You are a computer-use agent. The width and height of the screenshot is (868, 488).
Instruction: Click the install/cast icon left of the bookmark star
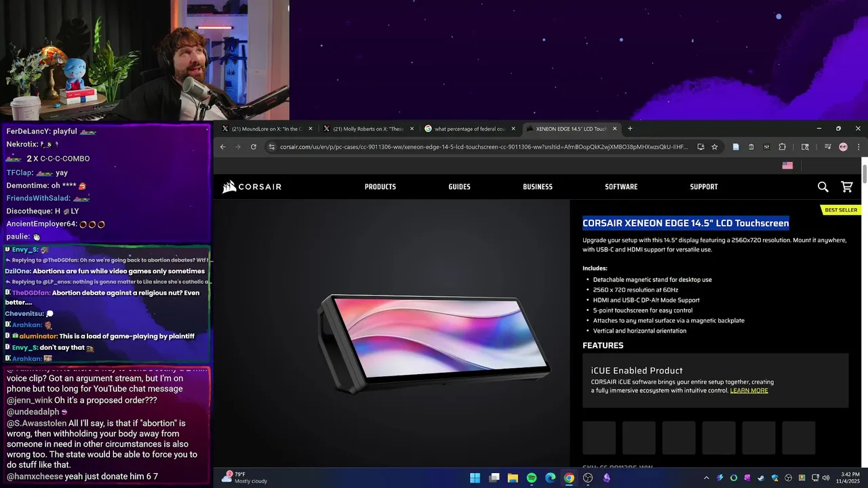pyautogui.click(x=701, y=146)
